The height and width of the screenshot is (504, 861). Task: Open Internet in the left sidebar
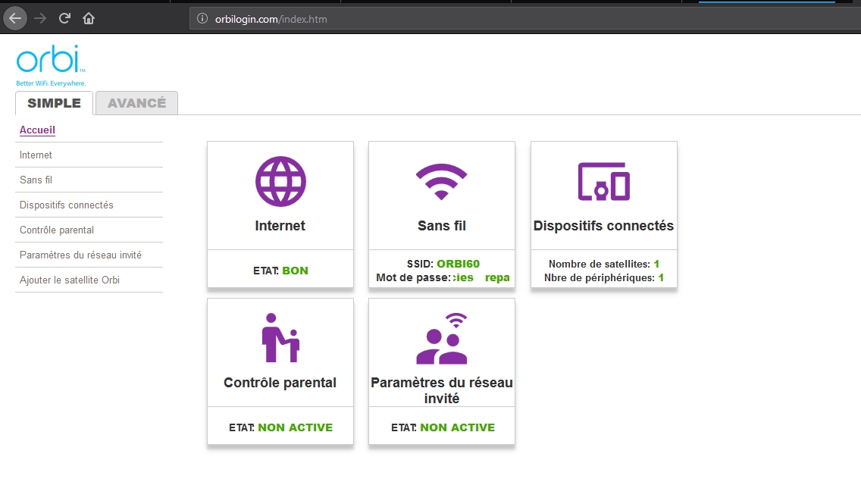coord(36,155)
